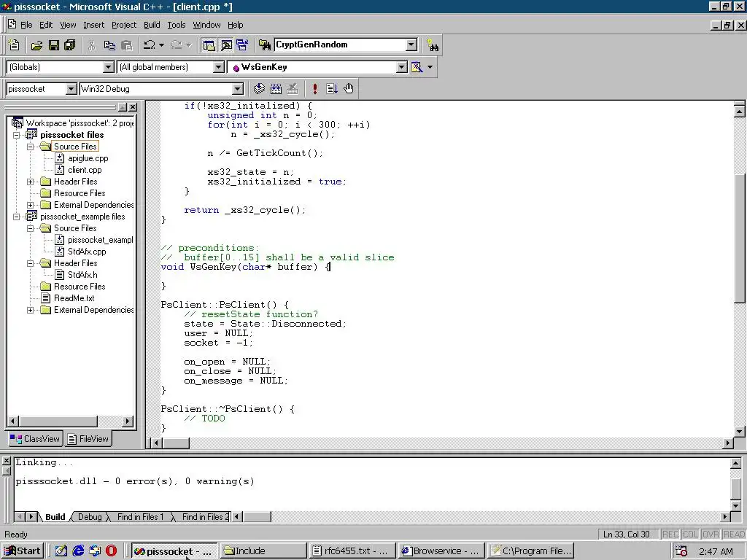Close the output window with its X button

(x=6, y=461)
